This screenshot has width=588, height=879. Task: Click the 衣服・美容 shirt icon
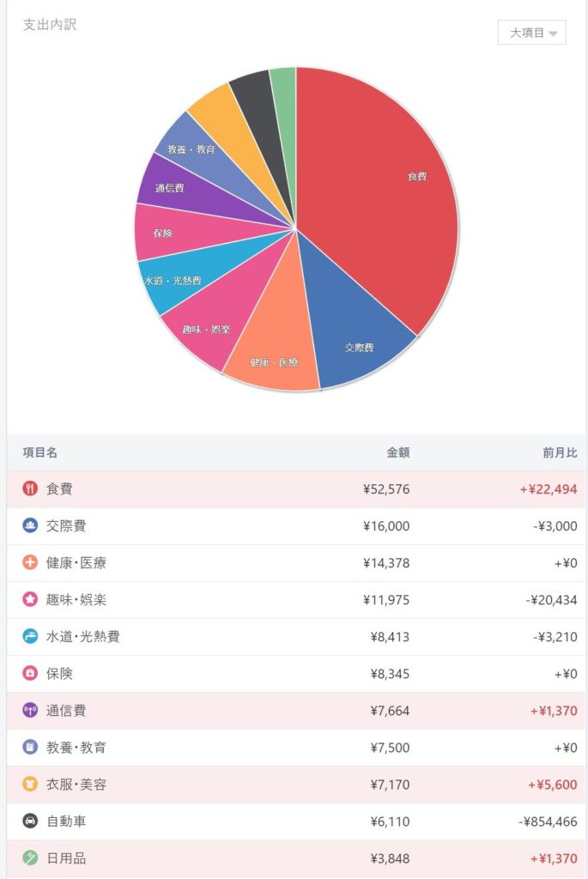(30, 785)
